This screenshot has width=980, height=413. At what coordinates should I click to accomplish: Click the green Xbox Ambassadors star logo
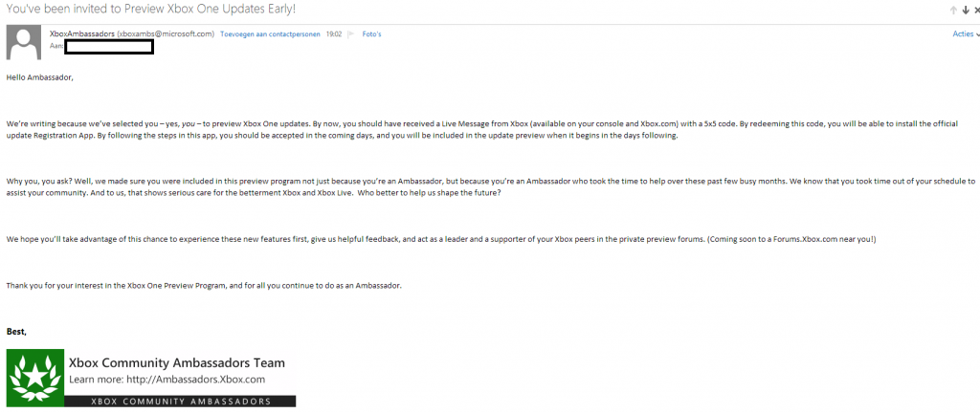pyautogui.click(x=35, y=378)
